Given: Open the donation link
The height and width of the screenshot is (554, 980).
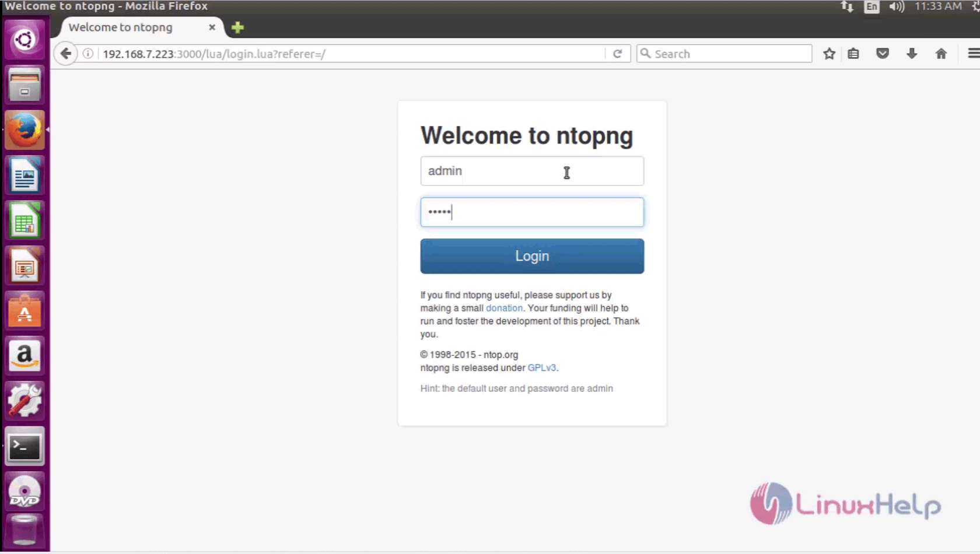Looking at the screenshot, I should click(x=504, y=308).
